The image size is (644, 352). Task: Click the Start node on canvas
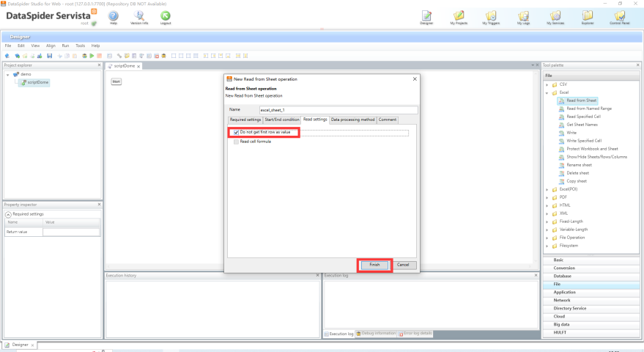coord(116,82)
